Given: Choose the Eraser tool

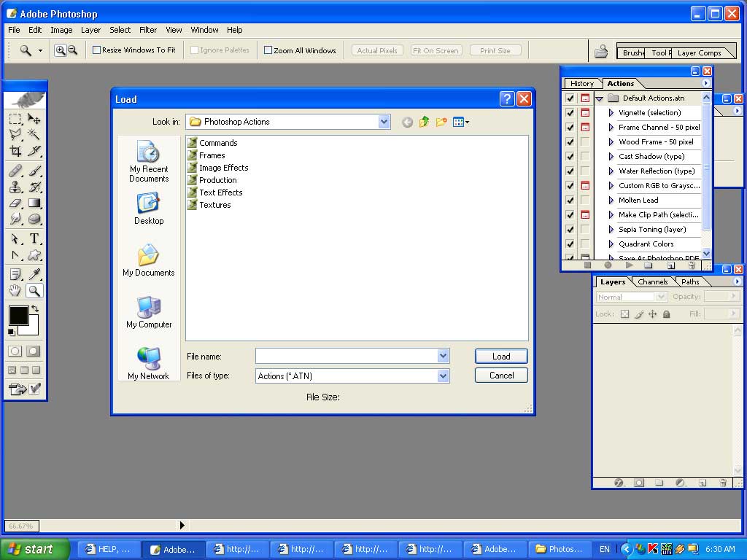Looking at the screenshot, I should pos(15,203).
